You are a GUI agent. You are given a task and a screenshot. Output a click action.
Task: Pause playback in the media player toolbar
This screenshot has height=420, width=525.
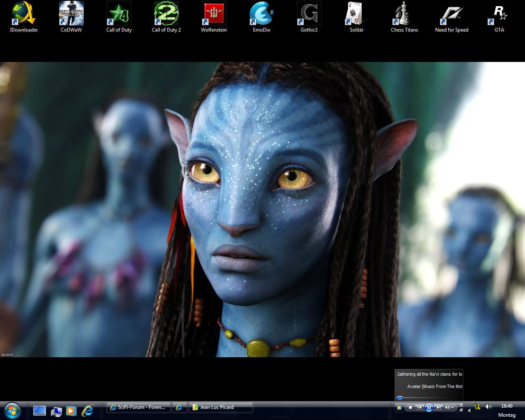point(429,407)
